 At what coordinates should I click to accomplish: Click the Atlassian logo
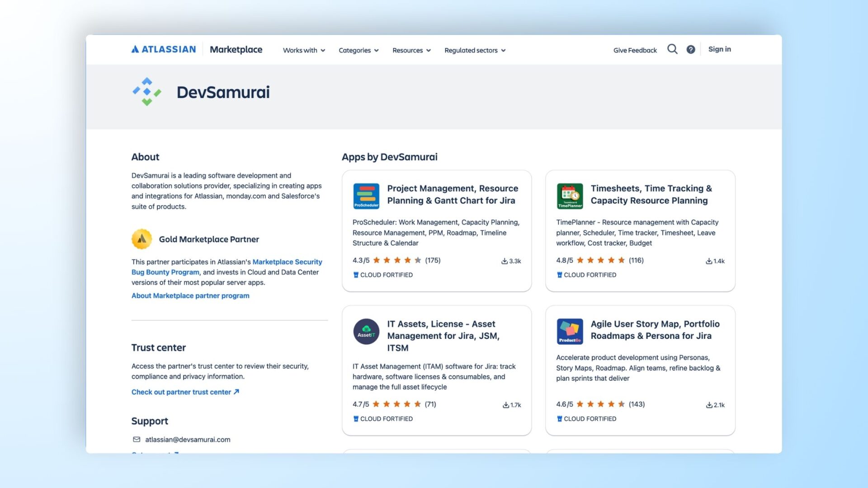coord(164,49)
